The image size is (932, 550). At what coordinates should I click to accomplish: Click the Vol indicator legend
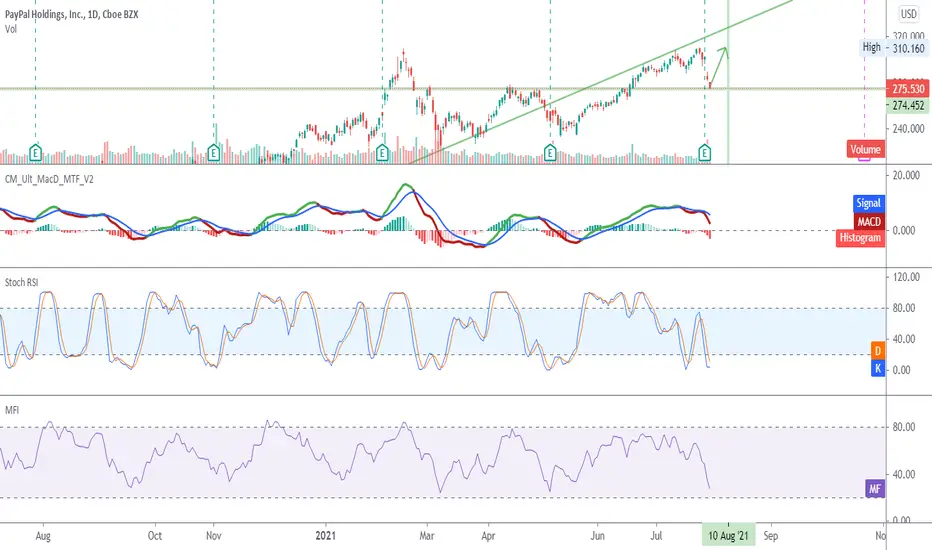point(11,29)
